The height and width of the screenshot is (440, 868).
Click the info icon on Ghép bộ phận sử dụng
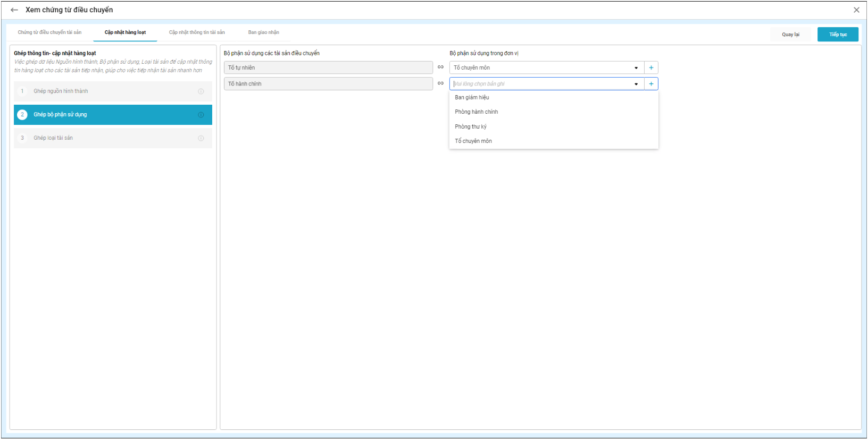(x=201, y=115)
